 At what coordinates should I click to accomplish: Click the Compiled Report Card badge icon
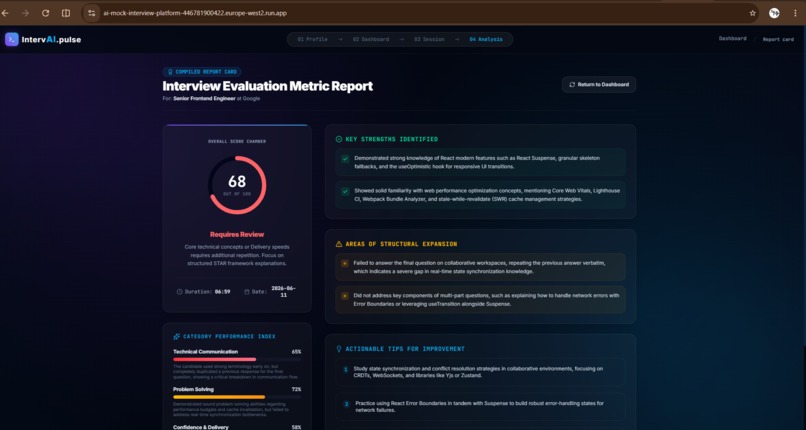(170, 72)
